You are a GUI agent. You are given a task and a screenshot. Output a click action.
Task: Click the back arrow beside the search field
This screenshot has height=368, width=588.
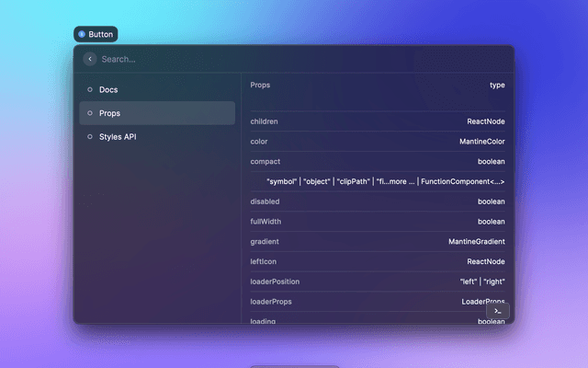89,59
